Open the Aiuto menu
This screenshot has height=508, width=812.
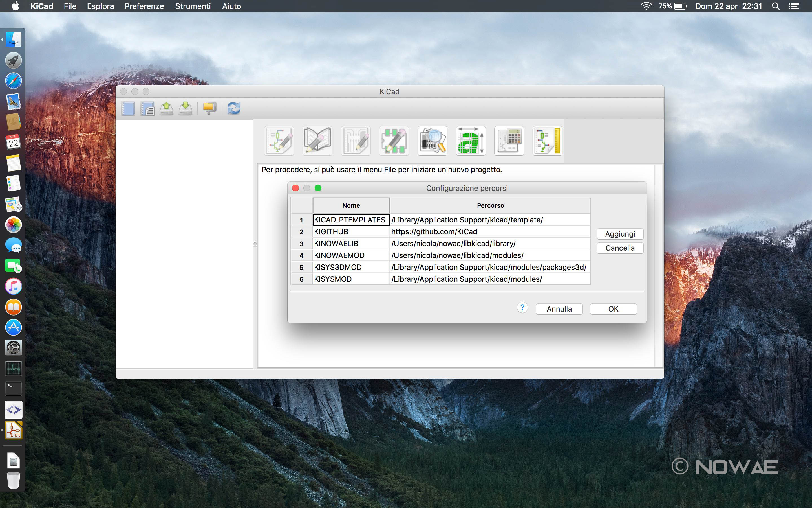[x=231, y=6]
